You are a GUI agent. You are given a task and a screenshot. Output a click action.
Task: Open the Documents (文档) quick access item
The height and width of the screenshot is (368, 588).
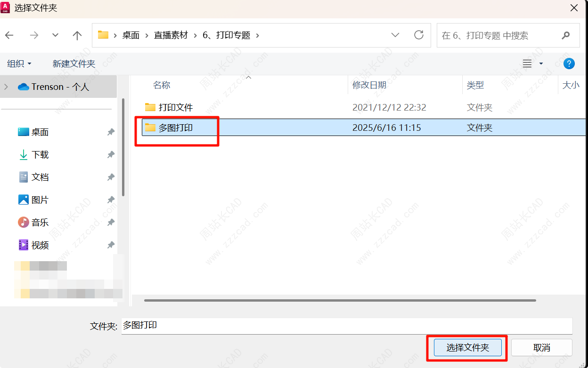(40, 177)
